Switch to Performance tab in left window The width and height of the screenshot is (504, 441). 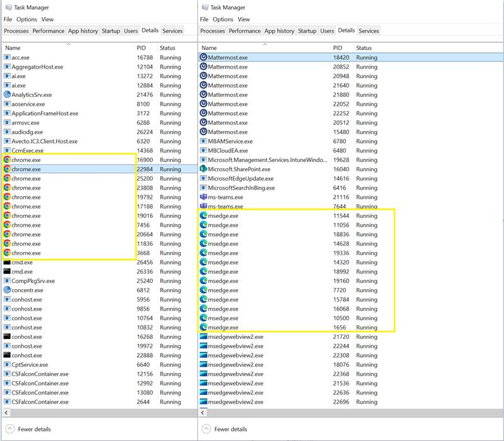pyautogui.click(x=49, y=31)
